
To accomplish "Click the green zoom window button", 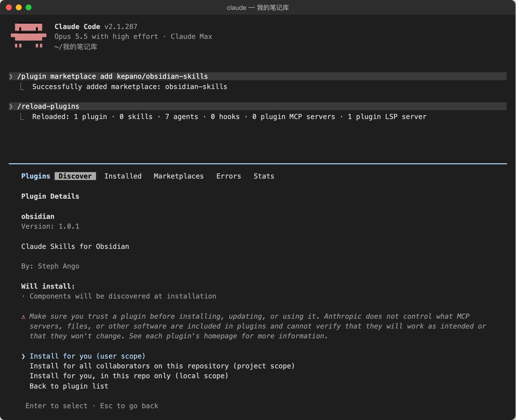I will pos(29,7).
